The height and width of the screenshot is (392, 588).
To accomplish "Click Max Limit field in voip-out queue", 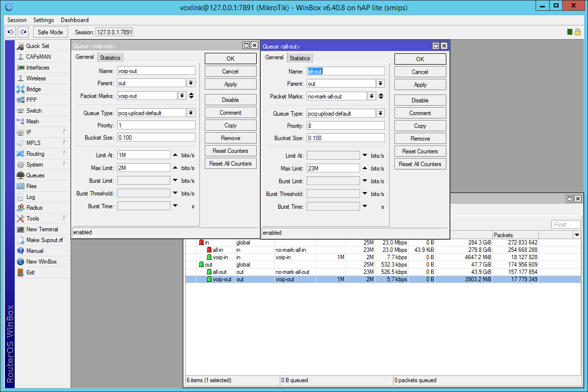I will pos(144,168).
